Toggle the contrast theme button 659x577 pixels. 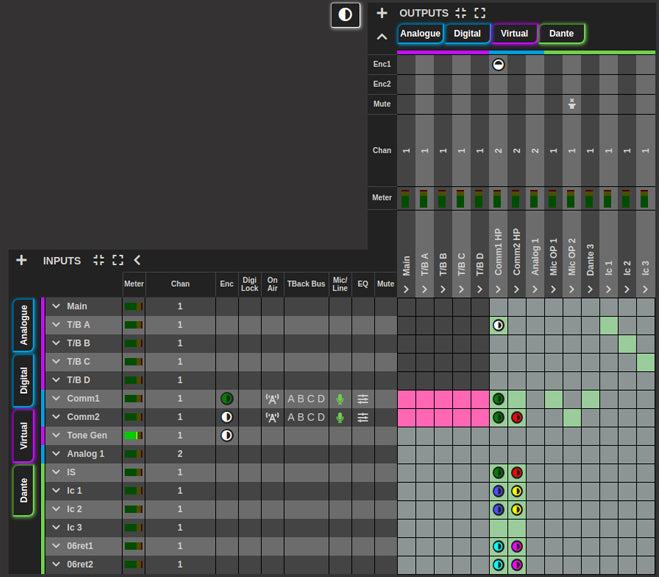[345, 14]
